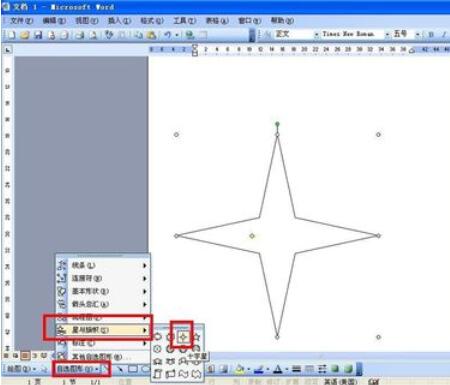The height and width of the screenshot is (385, 450).
Task: Click the star's right-point sizing handle
Action: pyautogui.click(x=379, y=236)
